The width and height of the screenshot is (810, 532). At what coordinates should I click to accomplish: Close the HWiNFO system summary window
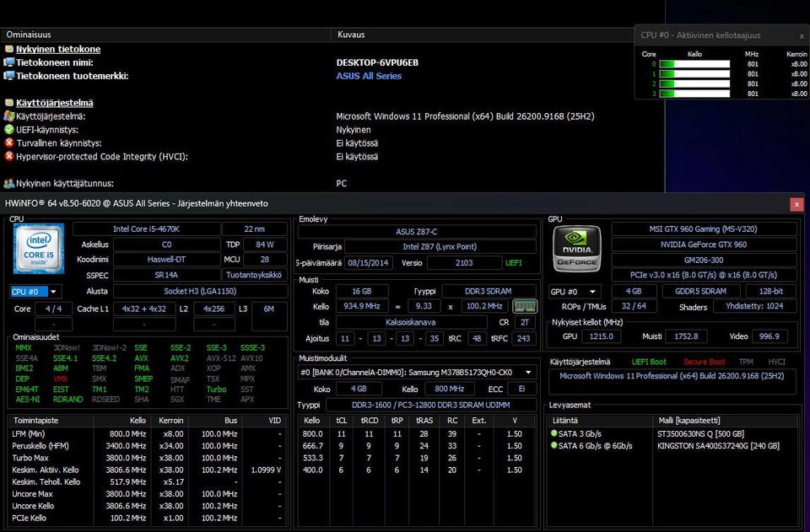click(x=796, y=204)
